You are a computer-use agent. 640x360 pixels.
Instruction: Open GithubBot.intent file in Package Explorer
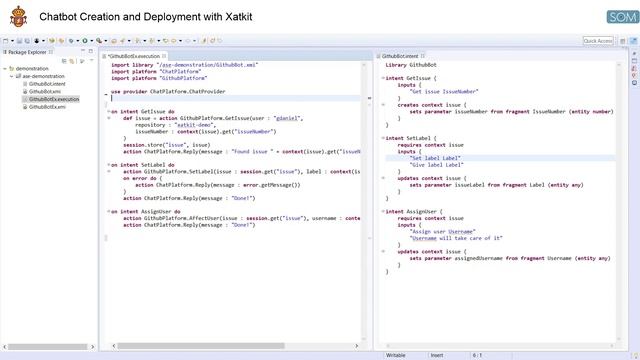point(47,84)
